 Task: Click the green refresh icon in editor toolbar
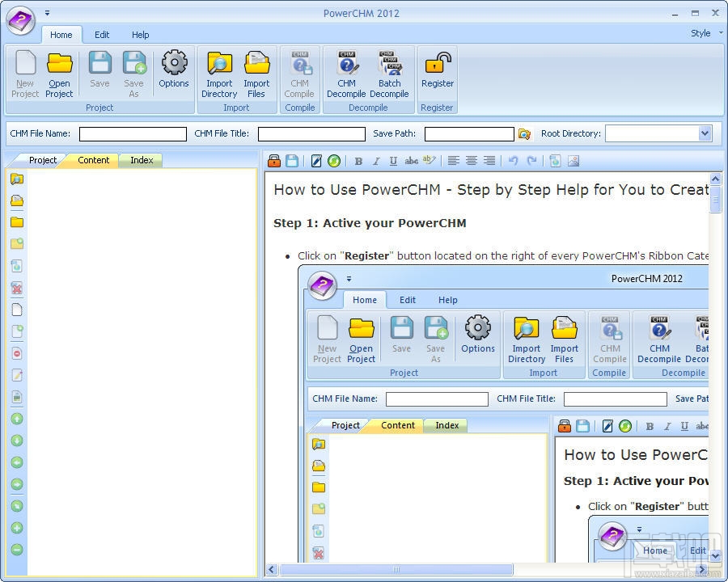[x=334, y=161]
